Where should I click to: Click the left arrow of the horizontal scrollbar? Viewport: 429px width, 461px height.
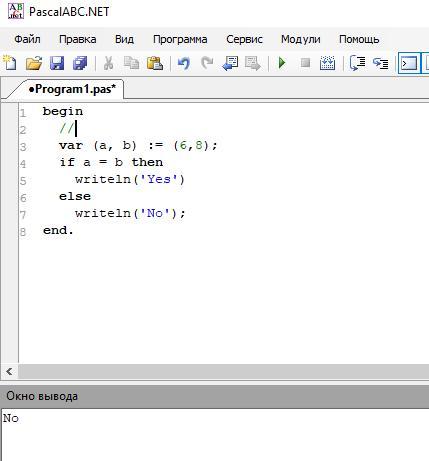9,371
